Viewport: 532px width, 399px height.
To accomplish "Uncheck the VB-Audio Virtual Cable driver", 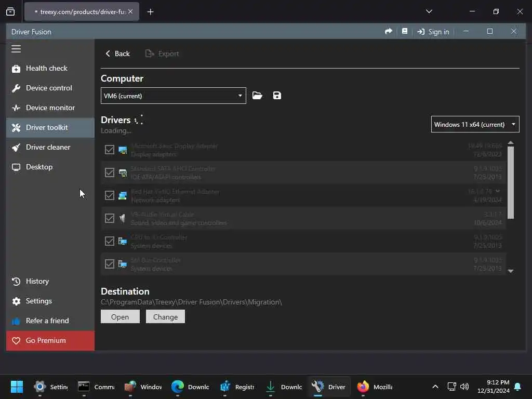I will click(109, 218).
